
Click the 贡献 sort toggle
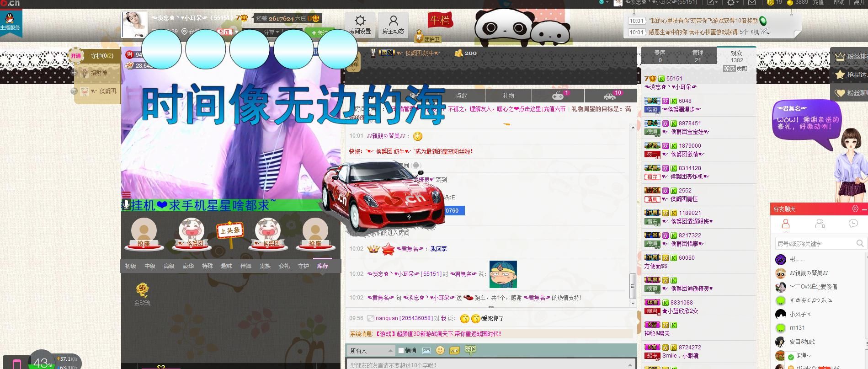(x=742, y=69)
